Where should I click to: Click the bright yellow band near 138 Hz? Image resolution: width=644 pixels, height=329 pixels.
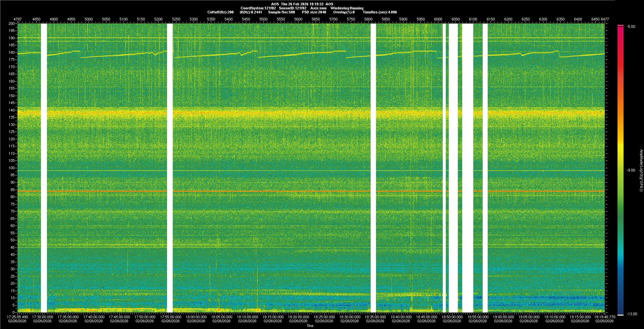[268, 113]
